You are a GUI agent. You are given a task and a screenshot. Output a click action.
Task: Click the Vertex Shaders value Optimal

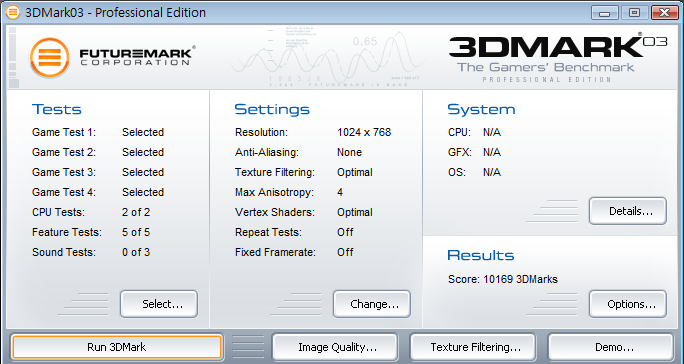coord(355,213)
